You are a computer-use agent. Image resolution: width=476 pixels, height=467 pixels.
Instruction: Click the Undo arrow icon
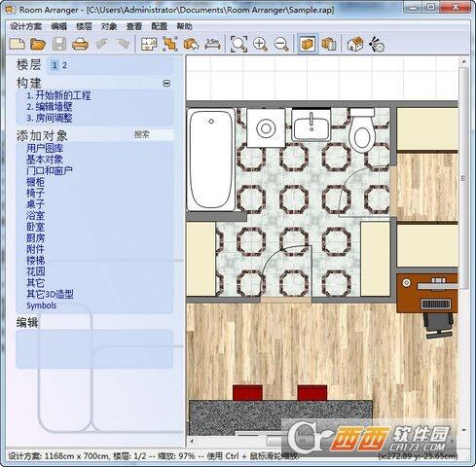(102, 44)
